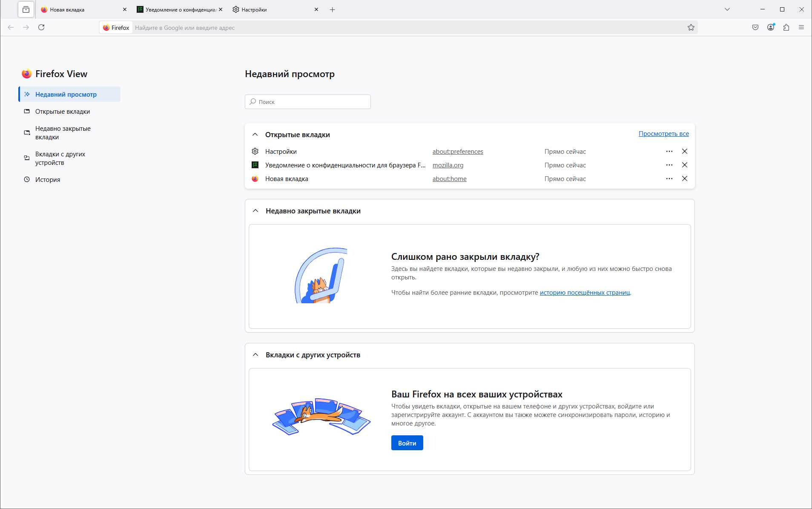Close the Новая вкладка browser tab
812x509 pixels.
coord(125,9)
